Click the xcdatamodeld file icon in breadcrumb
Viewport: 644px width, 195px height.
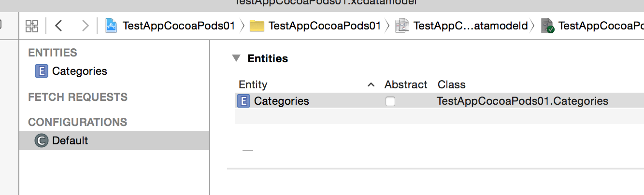(401, 26)
